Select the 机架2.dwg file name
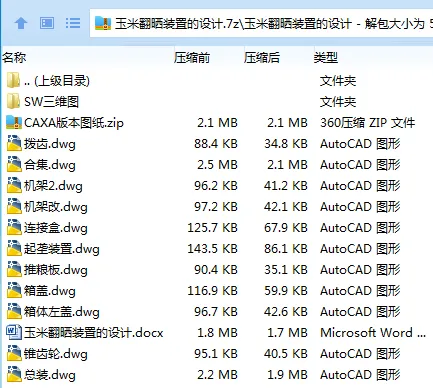The image size is (433, 388). pyautogui.click(x=53, y=186)
